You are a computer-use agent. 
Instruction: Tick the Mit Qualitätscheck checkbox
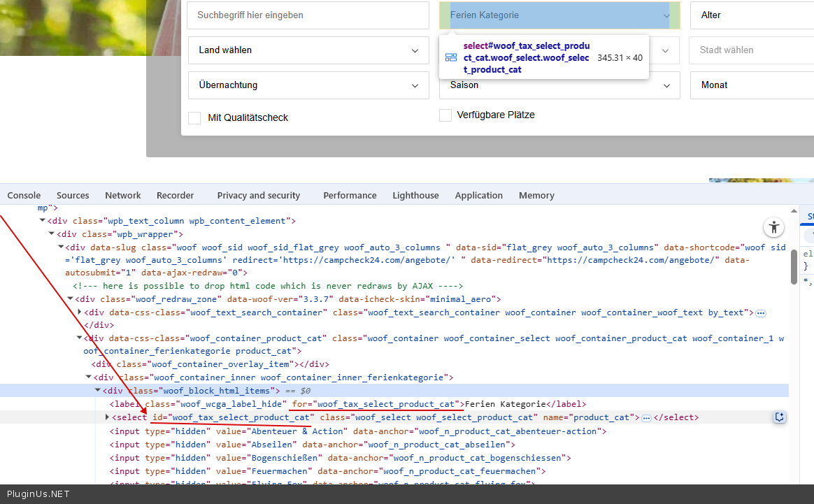click(x=194, y=117)
